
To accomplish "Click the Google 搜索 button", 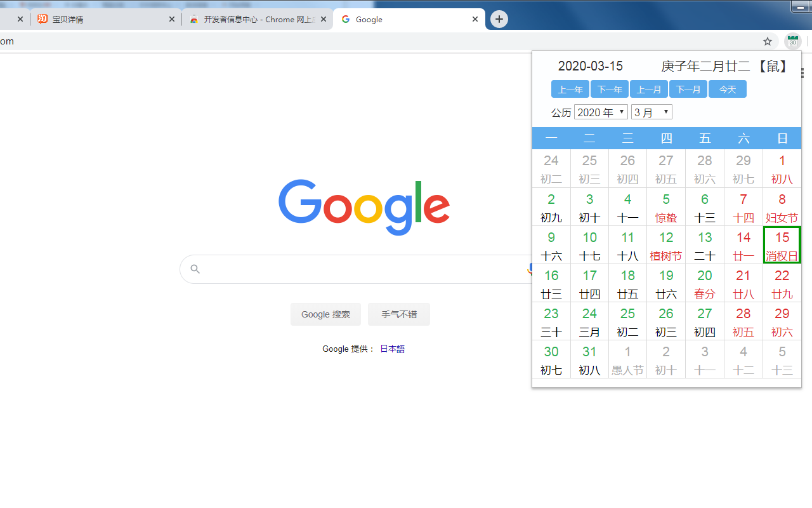I will pos(325,314).
